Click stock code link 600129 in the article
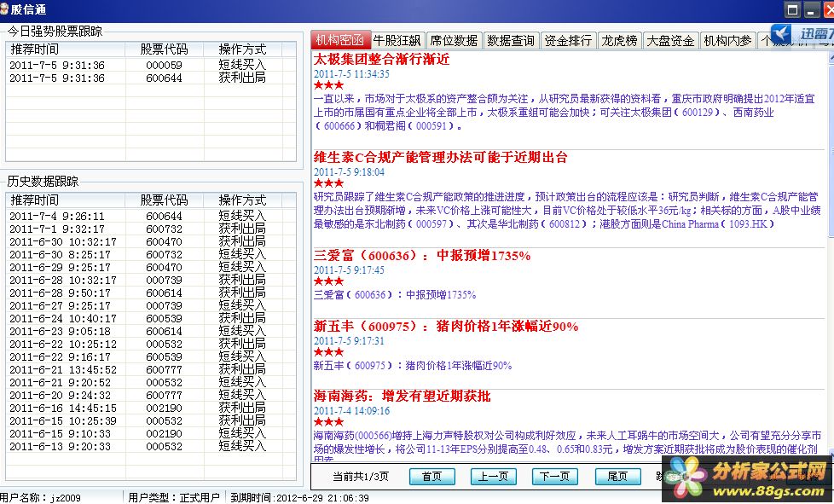Viewport: 834px width, 504px height. (x=698, y=113)
